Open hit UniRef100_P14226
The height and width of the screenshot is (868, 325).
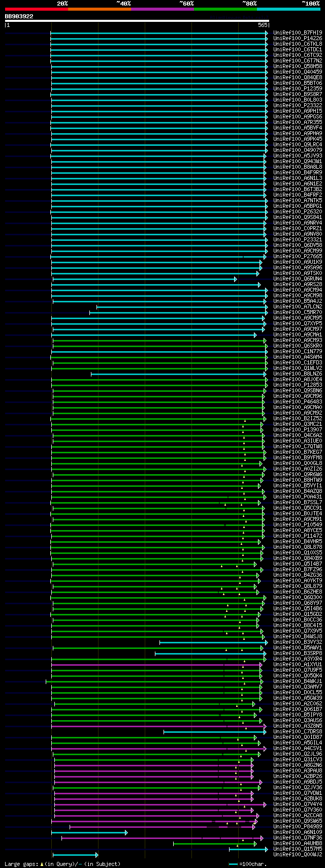(x=298, y=38)
